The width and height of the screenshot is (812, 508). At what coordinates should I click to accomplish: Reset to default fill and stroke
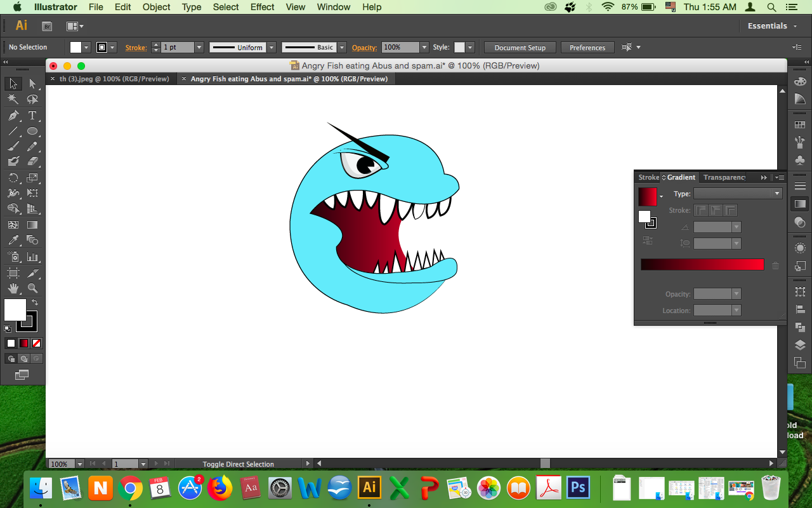[x=8, y=329]
